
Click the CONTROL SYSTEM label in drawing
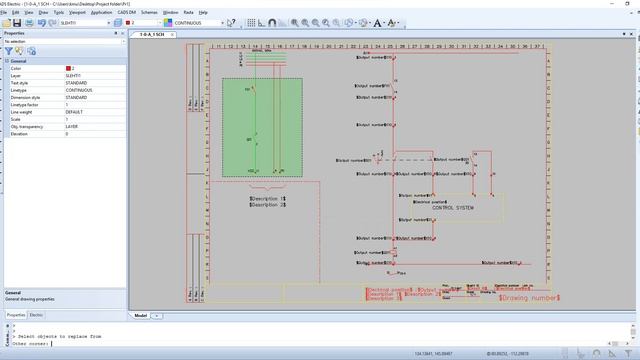pos(453,208)
